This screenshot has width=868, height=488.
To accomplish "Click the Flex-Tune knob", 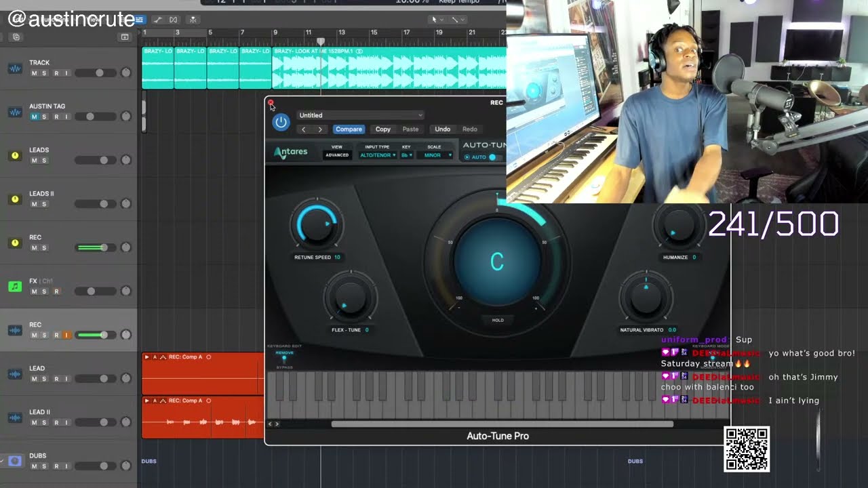I will (350, 298).
